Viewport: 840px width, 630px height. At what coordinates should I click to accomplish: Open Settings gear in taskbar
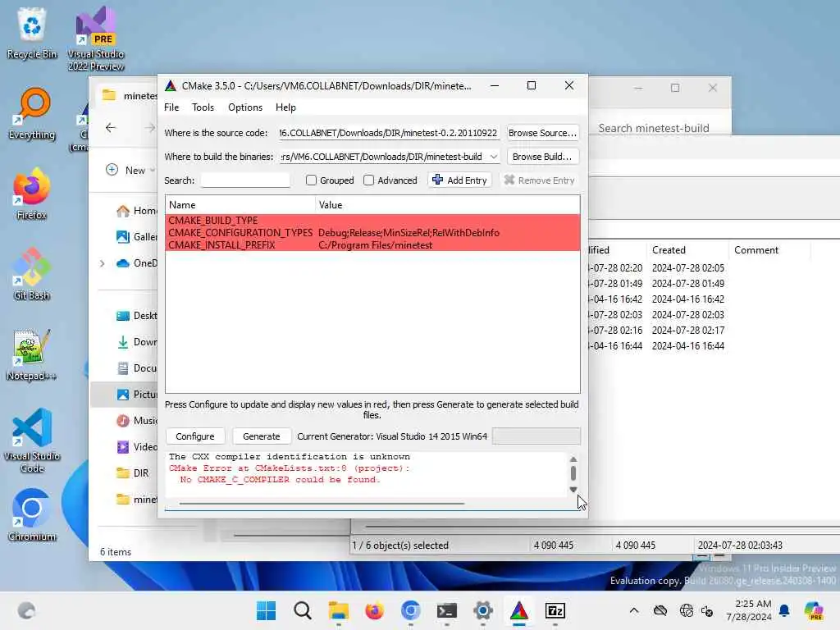[x=482, y=610]
